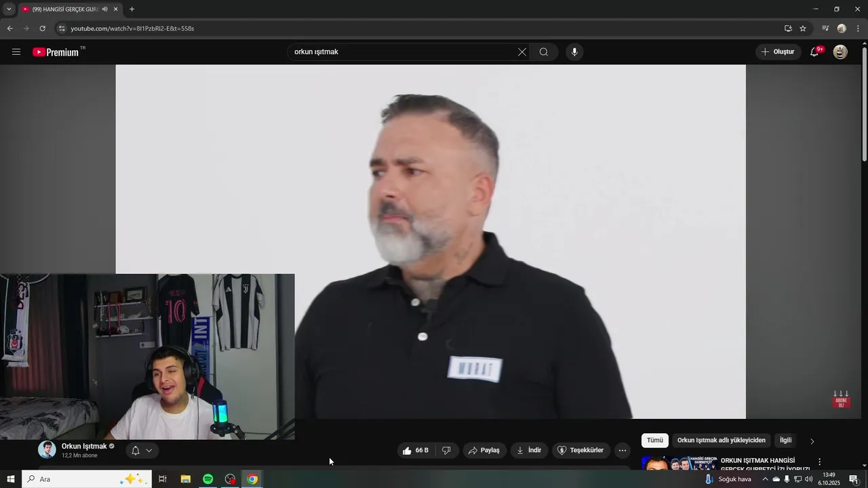Switch to Chrome taskbar icon

coord(252,479)
